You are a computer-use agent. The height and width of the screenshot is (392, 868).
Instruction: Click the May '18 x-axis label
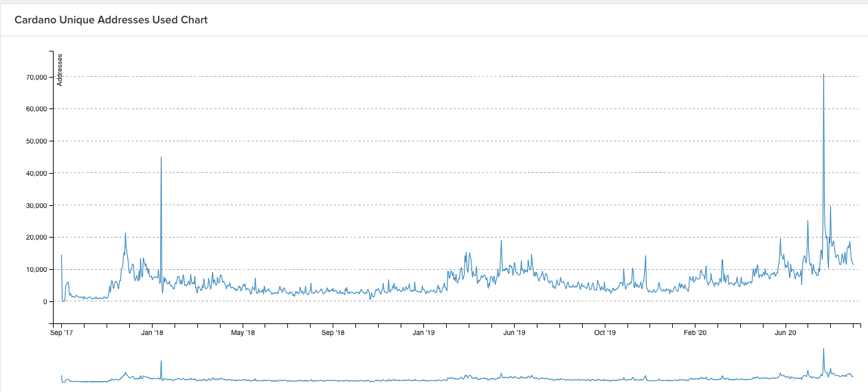click(243, 333)
